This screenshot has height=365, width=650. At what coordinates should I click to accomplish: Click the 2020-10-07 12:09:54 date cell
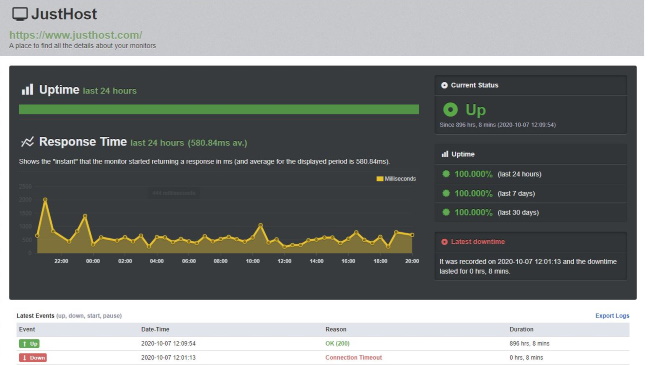[x=168, y=343]
